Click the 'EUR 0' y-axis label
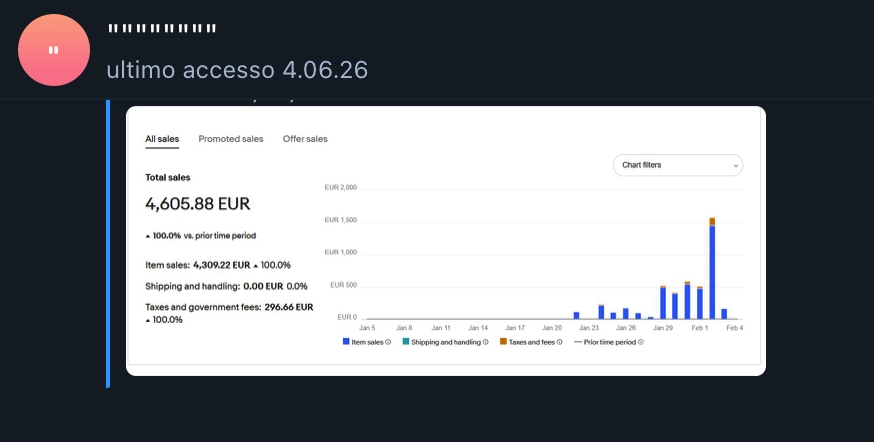 click(347, 317)
